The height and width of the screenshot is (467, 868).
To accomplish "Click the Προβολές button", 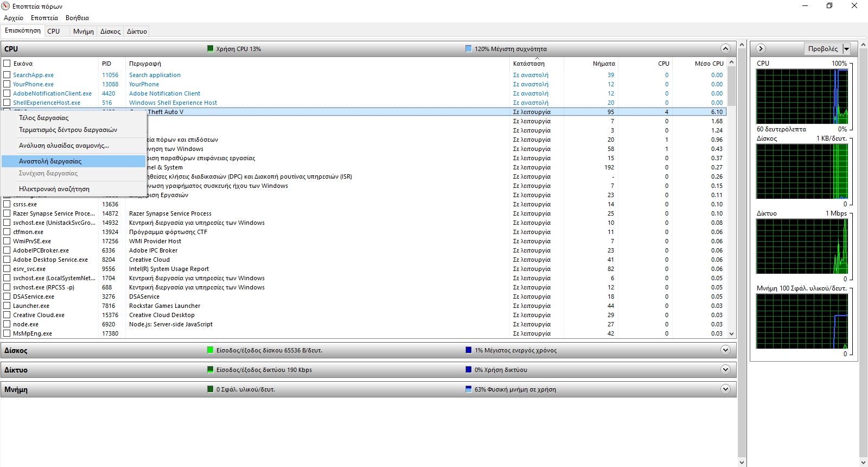I will click(x=822, y=49).
